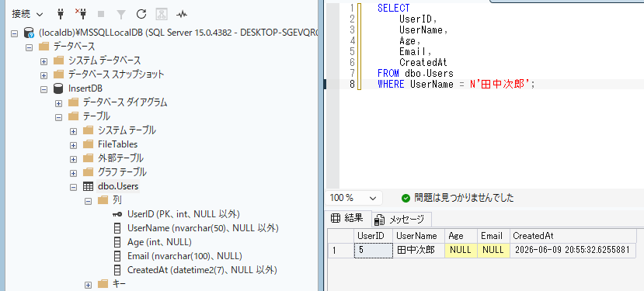Select the テーブル tree item

point(96,116)
